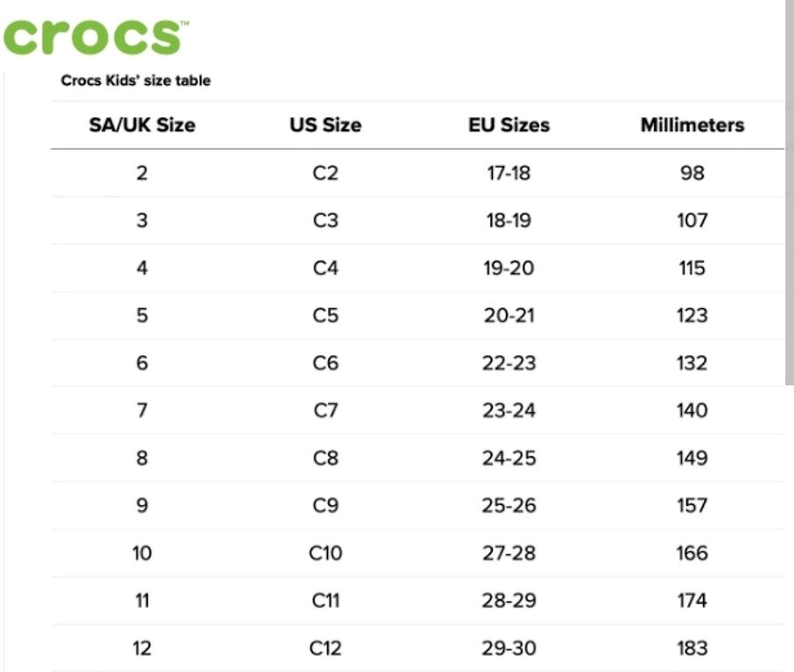Select the US Size column header
The width and height of the screenshot is (794, 672).
point(326,125)
